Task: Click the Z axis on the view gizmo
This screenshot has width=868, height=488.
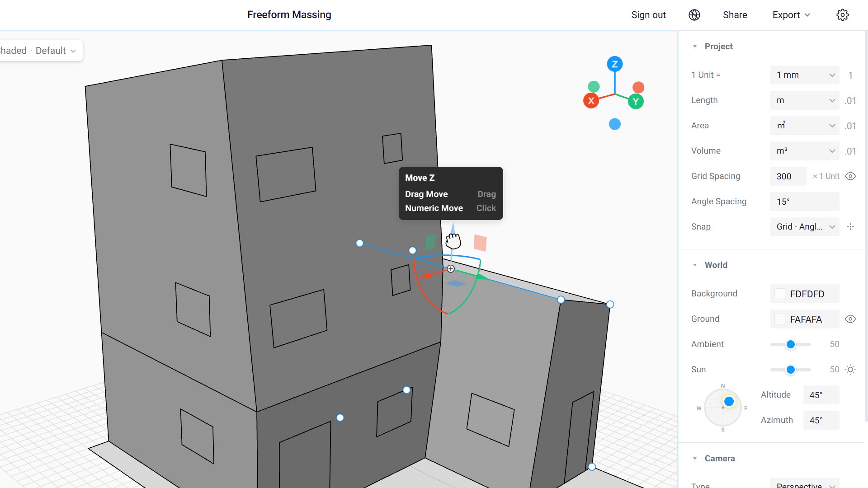Action: pyautogui.click(x=615, y=64)
